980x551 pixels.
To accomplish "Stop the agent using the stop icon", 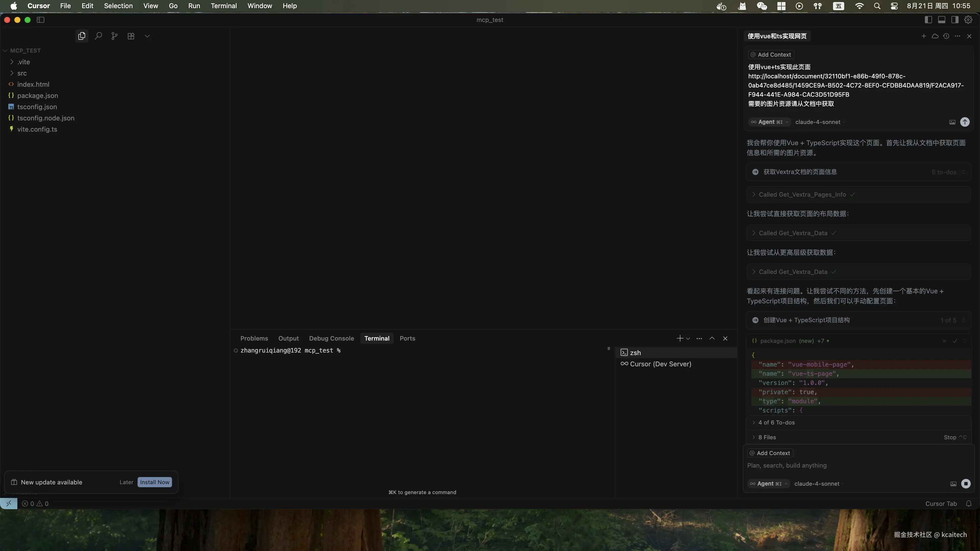I will tap(965, 484).
